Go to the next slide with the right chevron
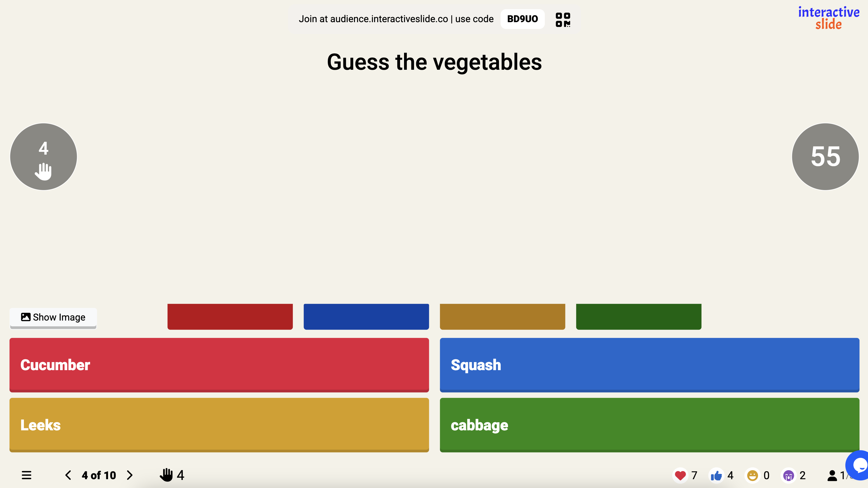 coord(130,475)
